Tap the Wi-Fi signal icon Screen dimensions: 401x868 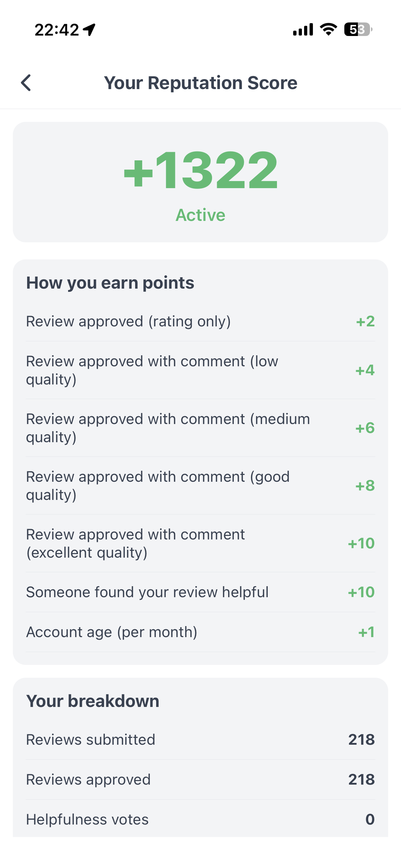tap(328, 30)
